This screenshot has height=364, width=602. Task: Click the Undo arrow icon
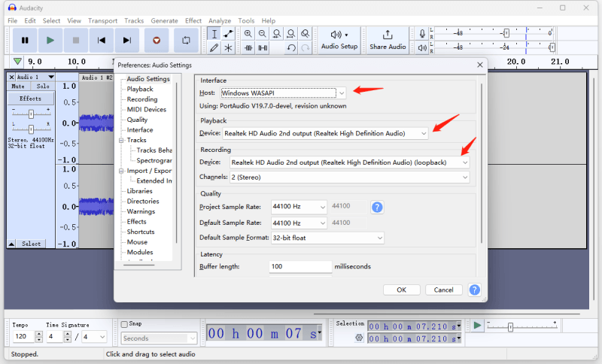pyautogui.click(x=291, y=48)
